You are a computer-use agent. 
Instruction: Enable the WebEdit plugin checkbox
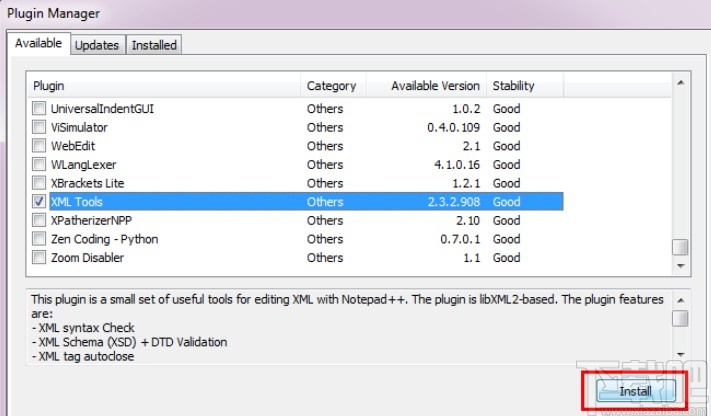pos(39,146)
